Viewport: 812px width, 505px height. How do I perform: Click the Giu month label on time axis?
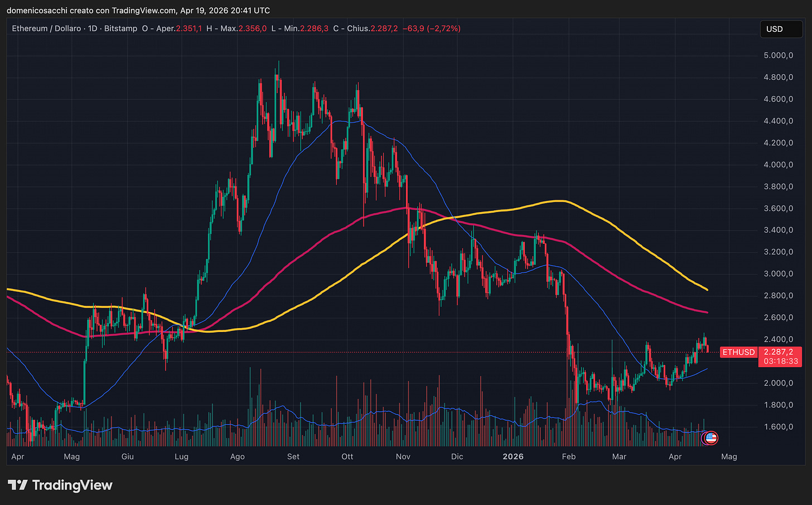coord(127,456)
